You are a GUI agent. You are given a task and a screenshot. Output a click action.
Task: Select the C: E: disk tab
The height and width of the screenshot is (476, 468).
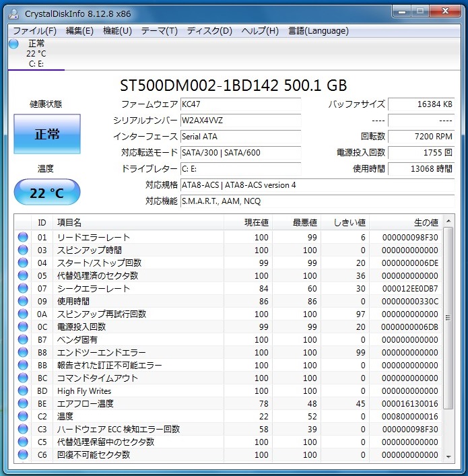(36, 54)
